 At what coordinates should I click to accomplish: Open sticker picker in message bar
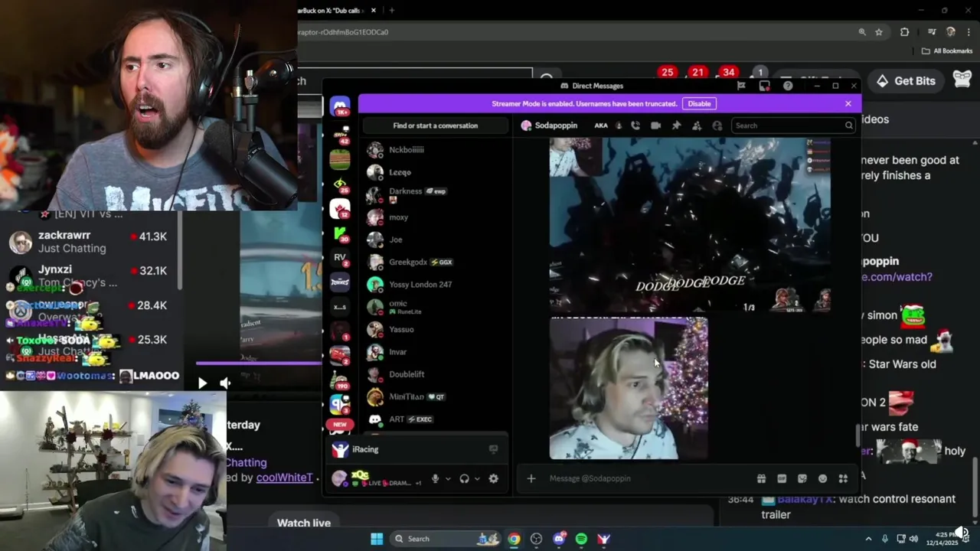coord(802,478)
